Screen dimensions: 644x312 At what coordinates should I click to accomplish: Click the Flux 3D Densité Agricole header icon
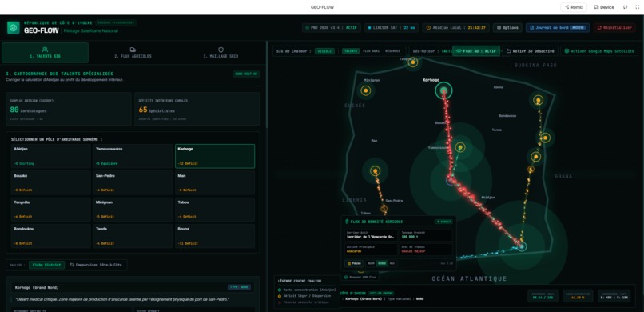pyautogui.click(x=347, y=222)
